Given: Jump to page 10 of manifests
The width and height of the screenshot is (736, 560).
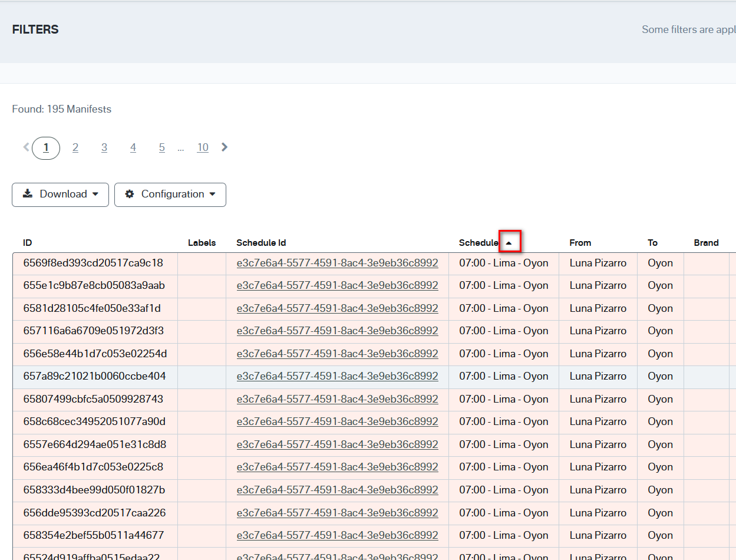Looking at the screenshot, I should click(x=203, y=148).
